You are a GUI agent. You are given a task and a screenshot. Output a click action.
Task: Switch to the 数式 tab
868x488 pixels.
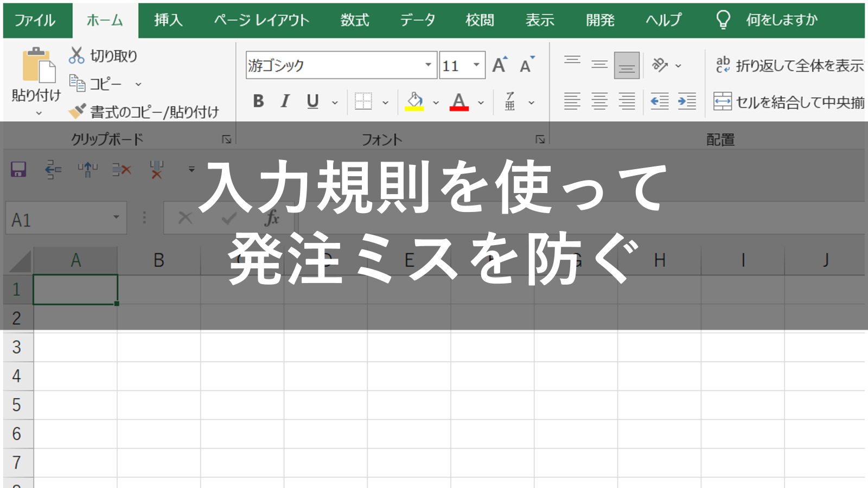tap(355, 21)
